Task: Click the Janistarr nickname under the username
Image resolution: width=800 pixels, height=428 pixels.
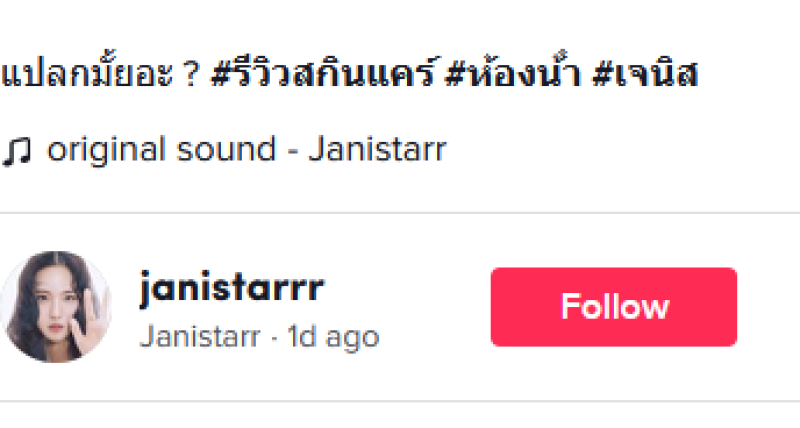Action: click(x=199, y=337)
